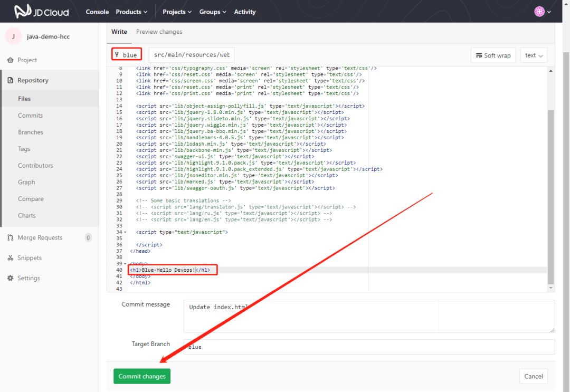Open the Settings link in sidebar

(x=28, y=278)
